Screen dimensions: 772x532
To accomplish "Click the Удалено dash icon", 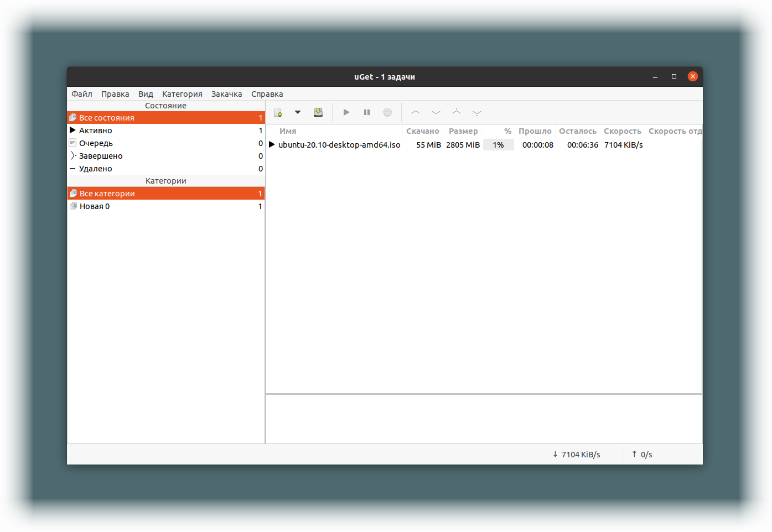I will pos(72,169).
